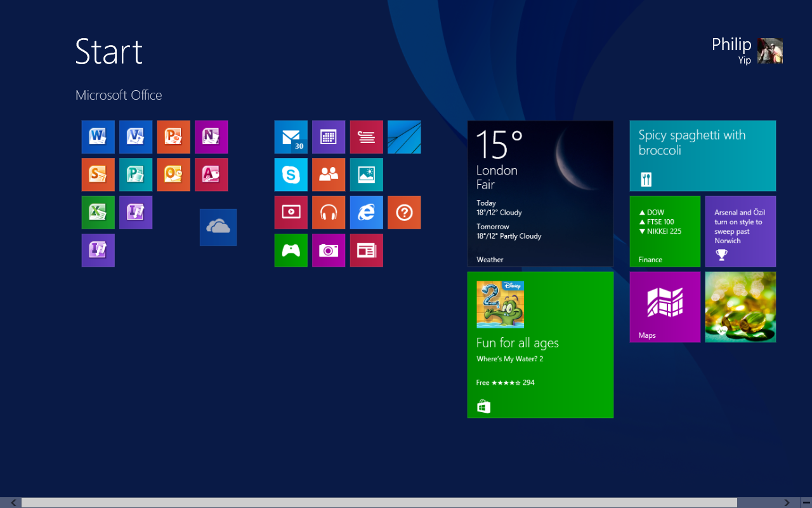Open the PowerPoint tile
Screen dimensions: 812x508
(174, 137)
